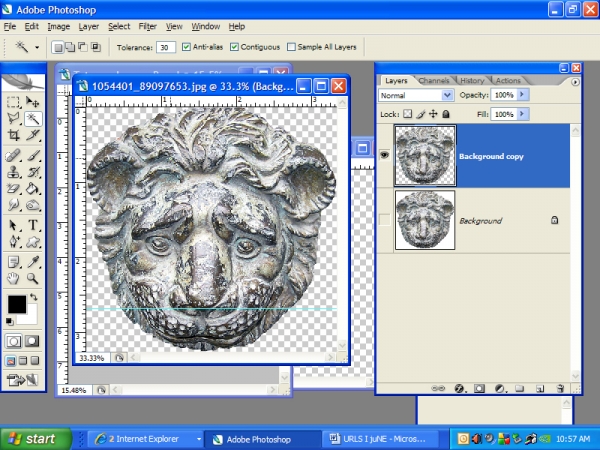Click the Windows start button
This screenshot has height=450, width=600.
[x=36, y=439]
